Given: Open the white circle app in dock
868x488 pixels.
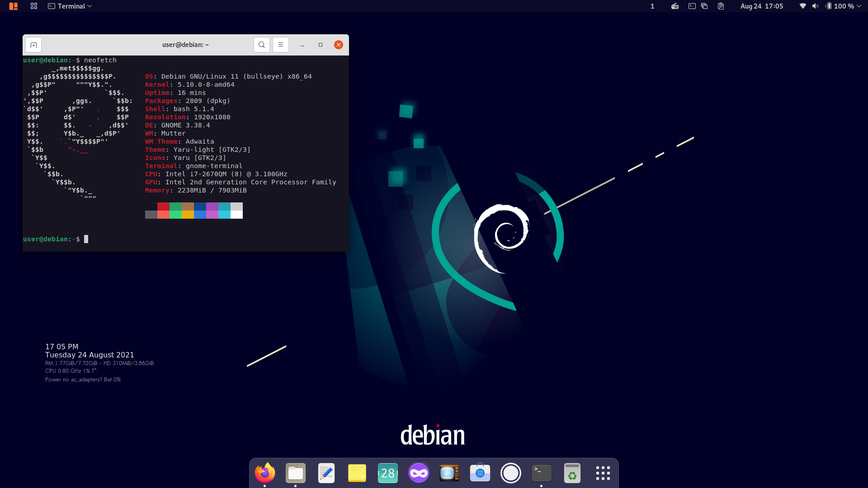Looking at the screenshot, I should click(511, 473).
